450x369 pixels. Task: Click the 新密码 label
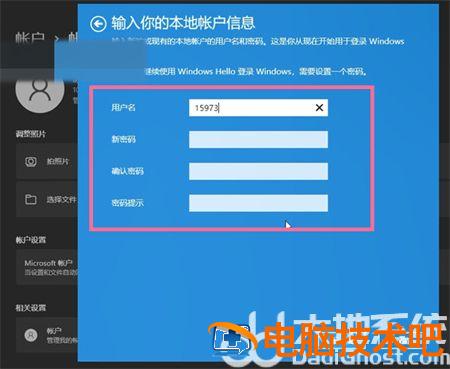point(123,139)
